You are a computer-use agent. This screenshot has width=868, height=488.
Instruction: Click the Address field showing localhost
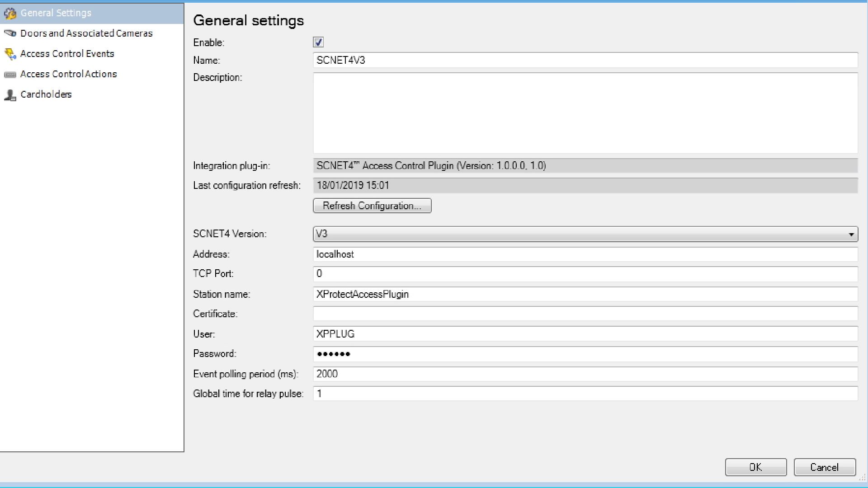tap(585, 254)
